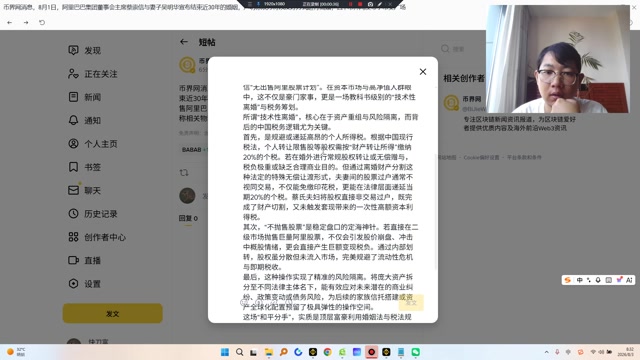Viewport: 640px width, 360px height.
Task: Pause the screen recording
Action: [x=350, y=4]
